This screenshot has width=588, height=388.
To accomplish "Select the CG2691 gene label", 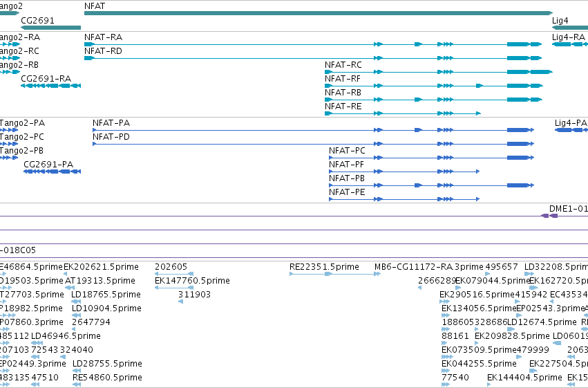I will click(x=37, y=20).
